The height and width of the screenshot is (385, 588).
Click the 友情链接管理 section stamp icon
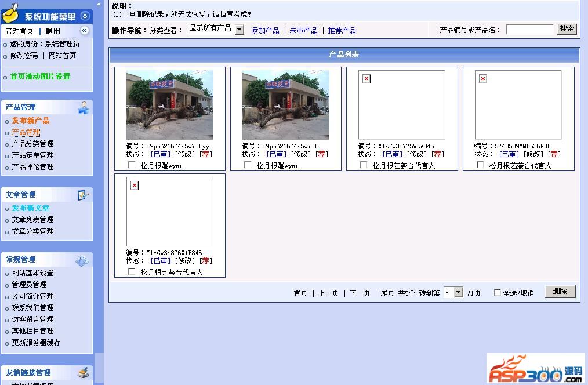point(84,373)
